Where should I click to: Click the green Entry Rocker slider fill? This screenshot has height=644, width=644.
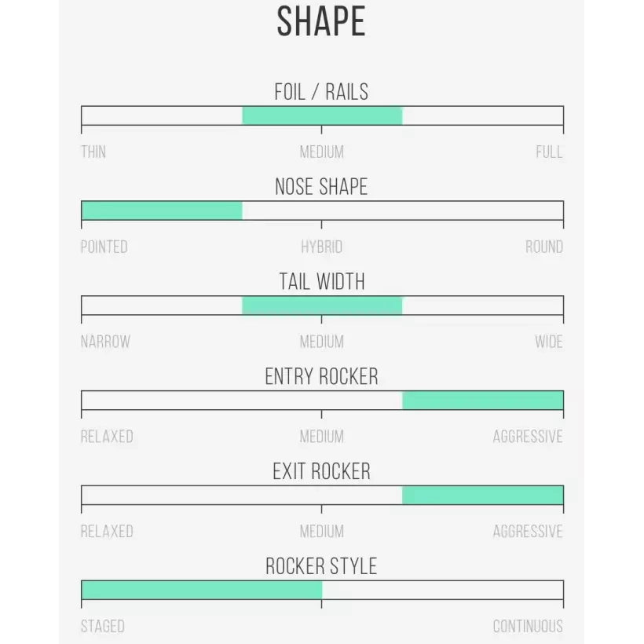pyautogui.click(x=482, y=401)
